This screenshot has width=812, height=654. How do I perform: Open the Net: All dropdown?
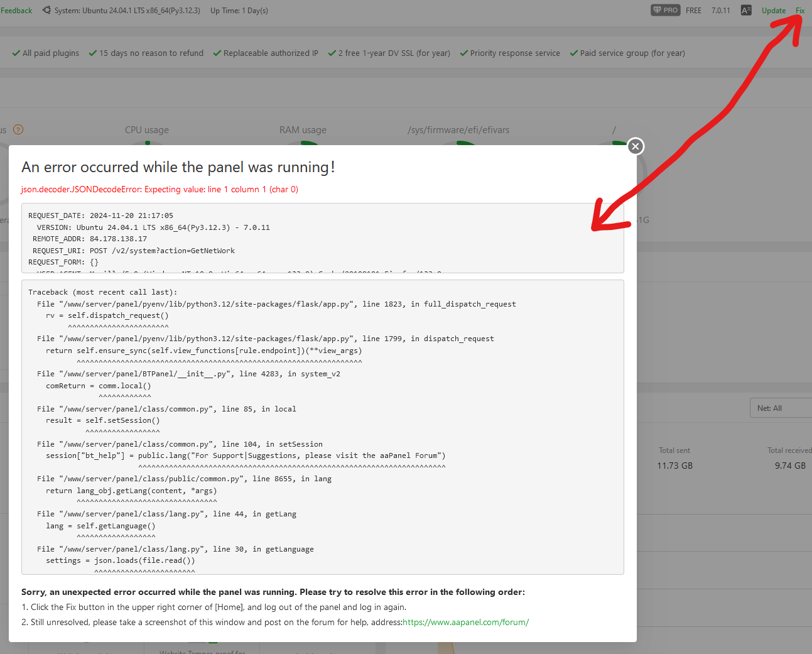(x=781, y=408)
